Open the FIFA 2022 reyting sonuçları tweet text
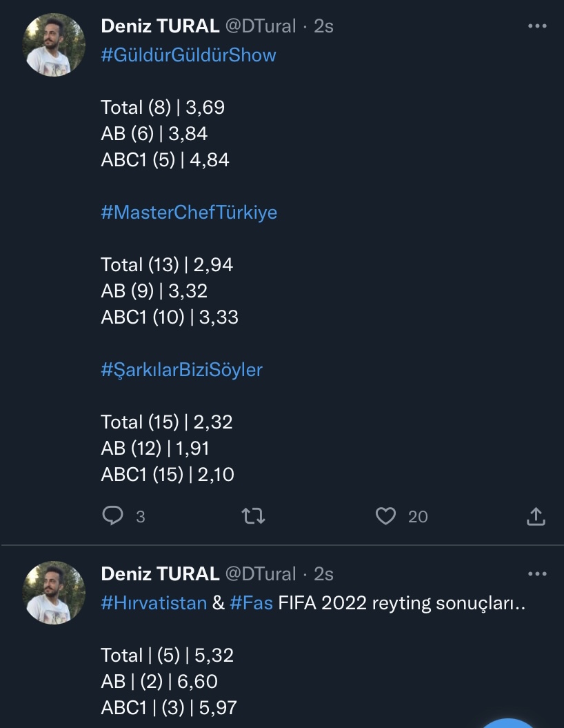The height and width of the screenshot is (728, 564). point(401,602)
